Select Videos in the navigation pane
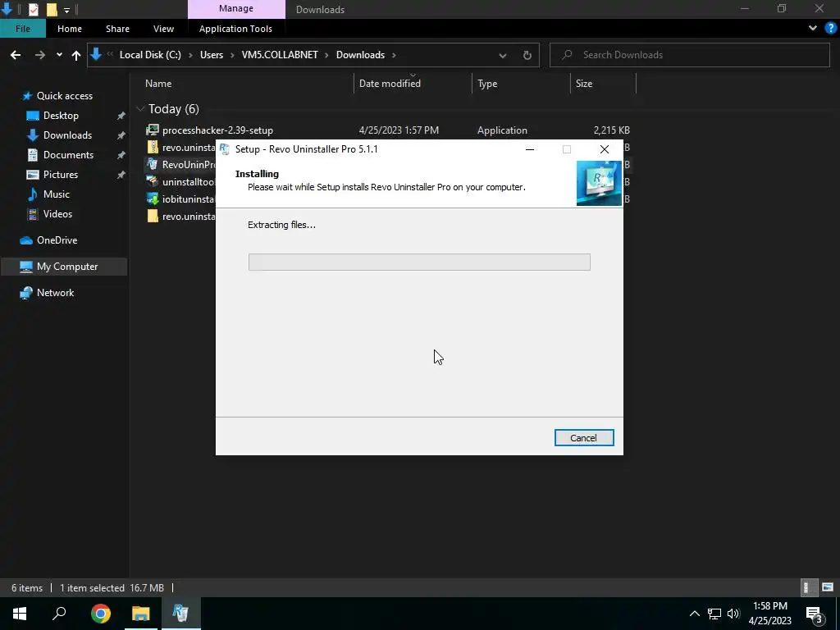This screenshot has width=840, height=630. coord(57,214)
